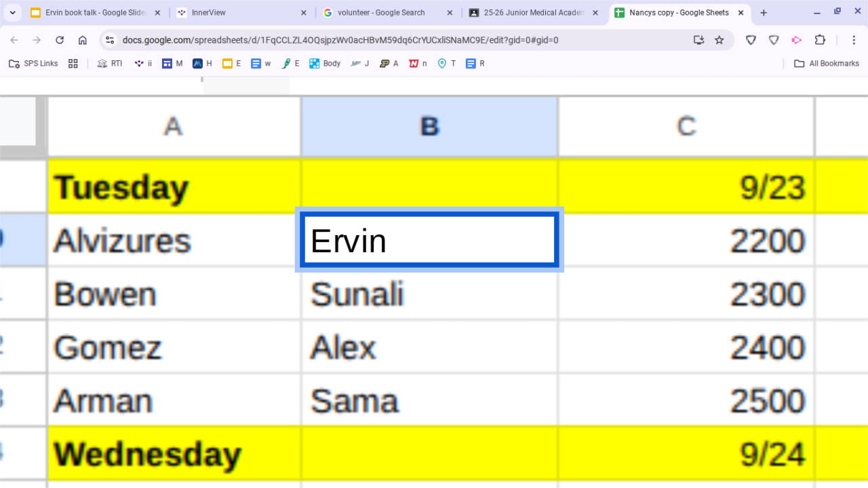
Task: Open the Extensions puzzle icon
Action: tap(820, 40)
